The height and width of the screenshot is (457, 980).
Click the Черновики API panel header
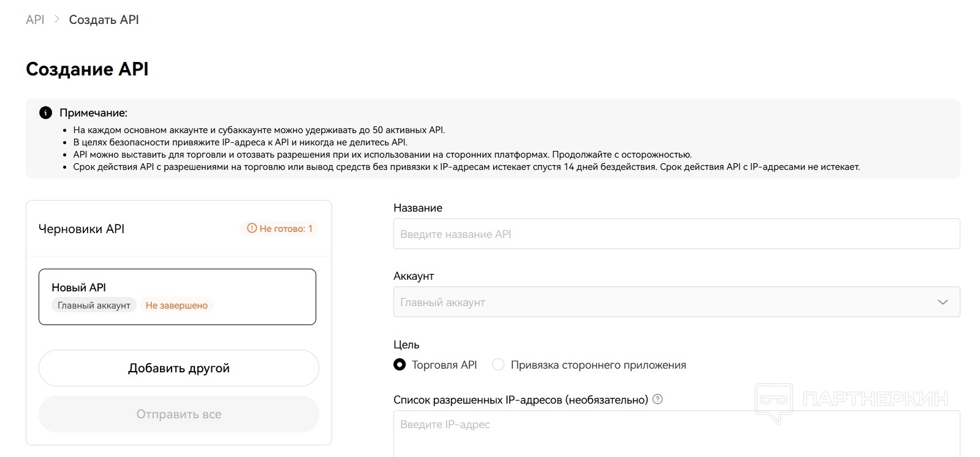[x=82, y=229]
